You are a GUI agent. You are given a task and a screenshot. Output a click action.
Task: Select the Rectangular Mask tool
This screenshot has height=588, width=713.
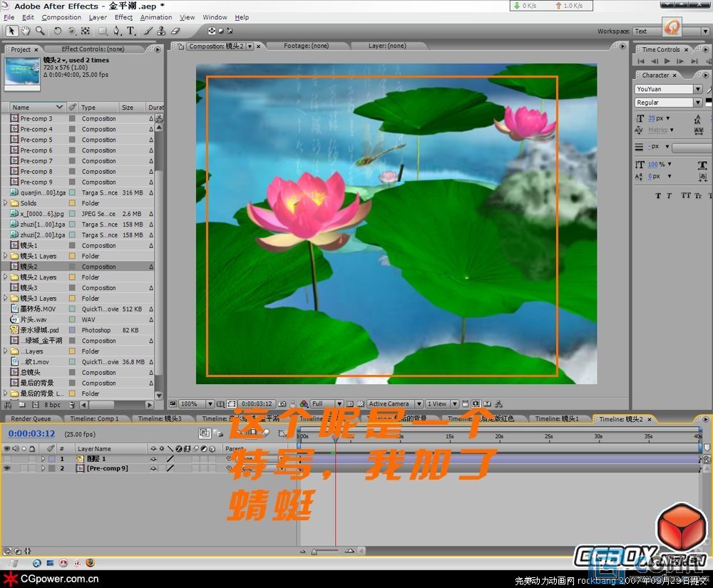coord(103,31)
